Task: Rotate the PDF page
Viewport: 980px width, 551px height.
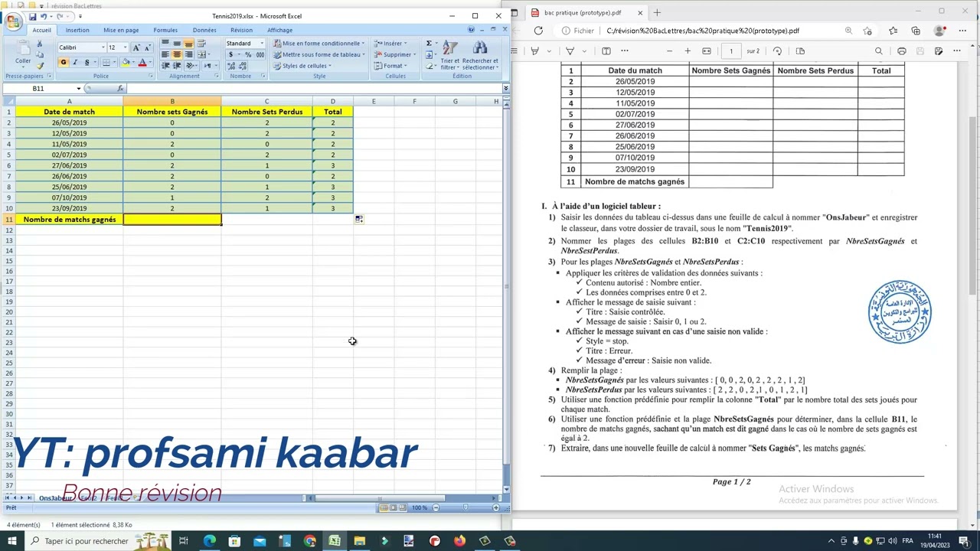Action: point(777,51)
